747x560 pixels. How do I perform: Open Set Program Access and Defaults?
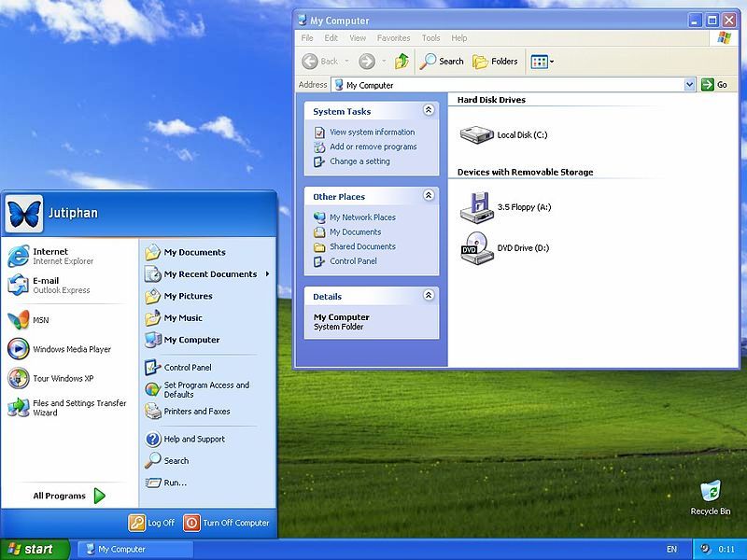coord(197,389)
